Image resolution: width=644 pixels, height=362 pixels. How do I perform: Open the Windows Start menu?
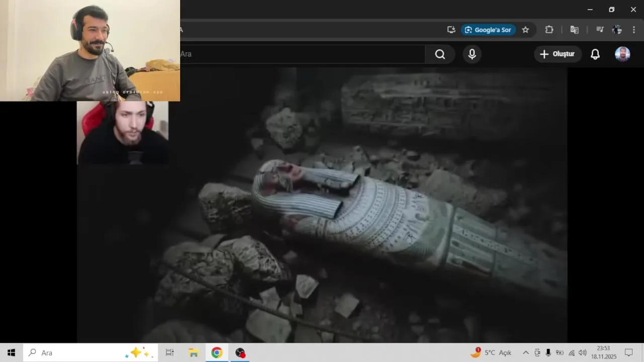tap(12, 352)
